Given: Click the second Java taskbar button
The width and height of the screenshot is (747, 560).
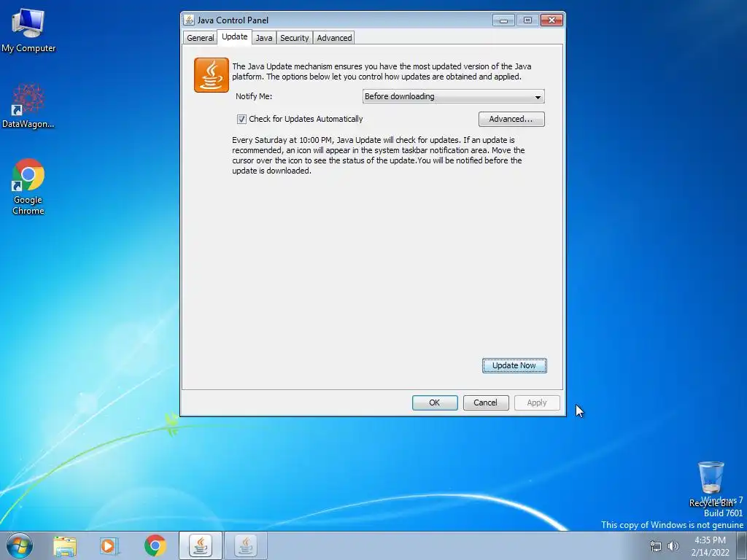Looking at the screenshot, I should click(246, 545).
